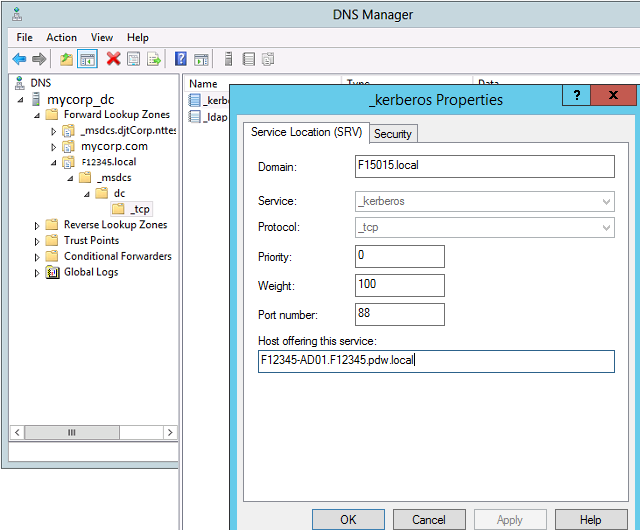Click the _ldap record icon in list
This screenshot has height=530, width=640.
(195, 117)
